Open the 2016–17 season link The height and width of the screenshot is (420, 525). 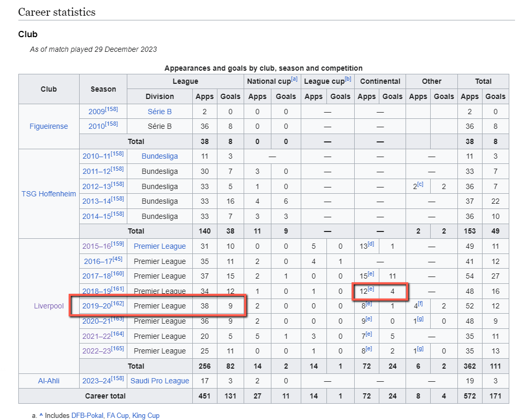point(98,261)
